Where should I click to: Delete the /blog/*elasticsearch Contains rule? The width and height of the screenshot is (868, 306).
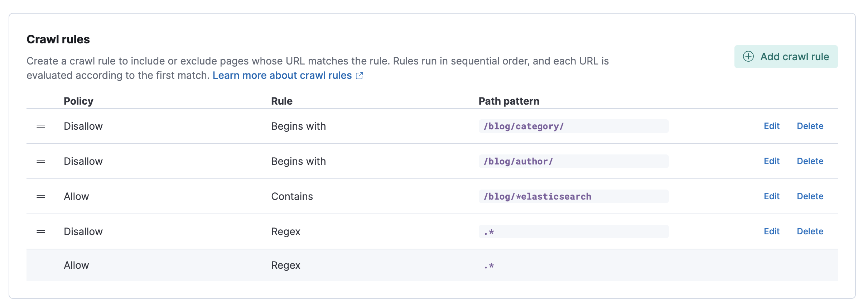[810, 196]
